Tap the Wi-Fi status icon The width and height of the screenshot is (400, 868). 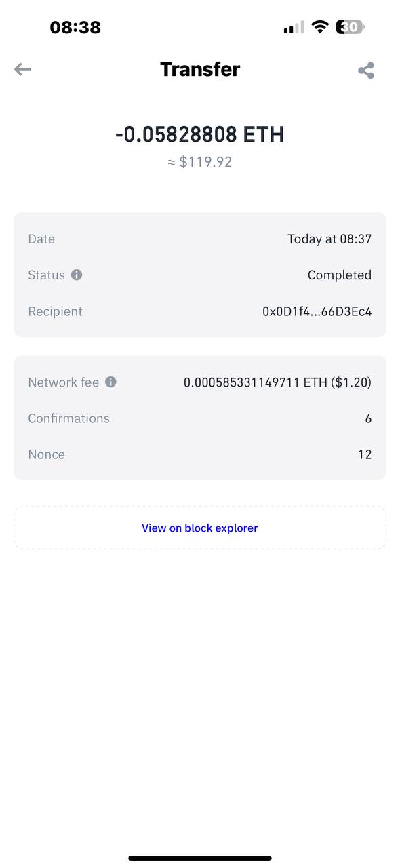(x=319, y=27)
